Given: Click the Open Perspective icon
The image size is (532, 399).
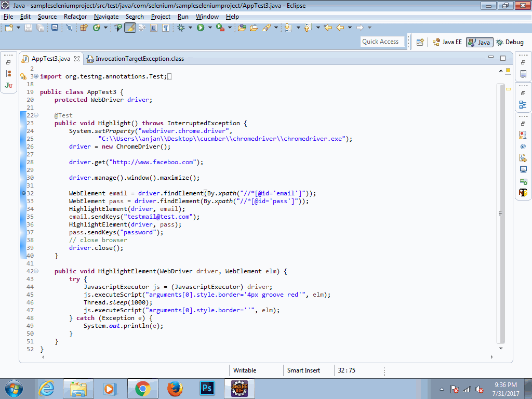Looking at the screenshot, I should pos(420,42).
